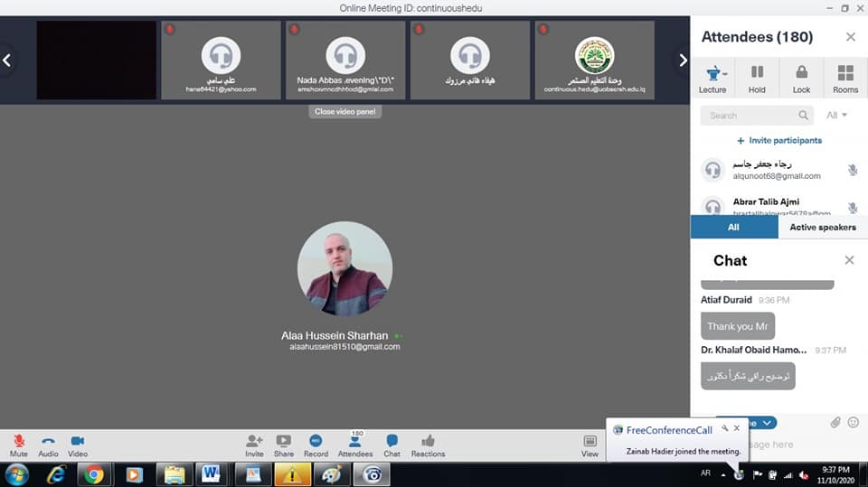This screenshot has height=487, width=868.
Task: Click the Close video panel button
Action: coord(344,112)
